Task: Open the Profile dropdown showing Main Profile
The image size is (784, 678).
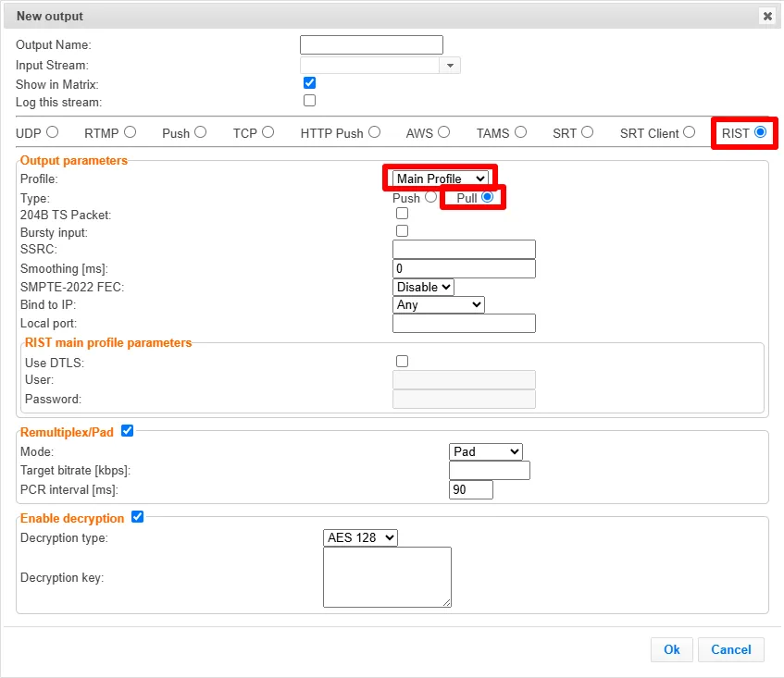Action: pos(440,179)
